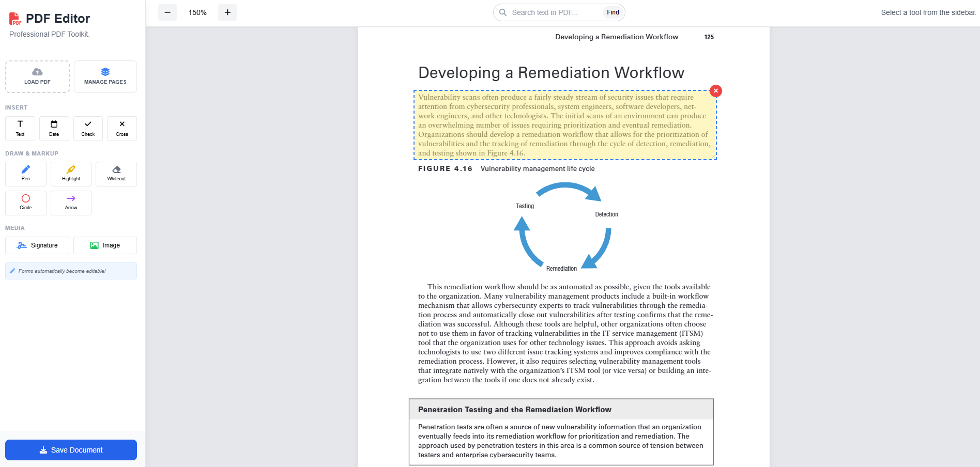Remove the highlighted paragraph with red X

pyautogui.click(x=716, y=91)
